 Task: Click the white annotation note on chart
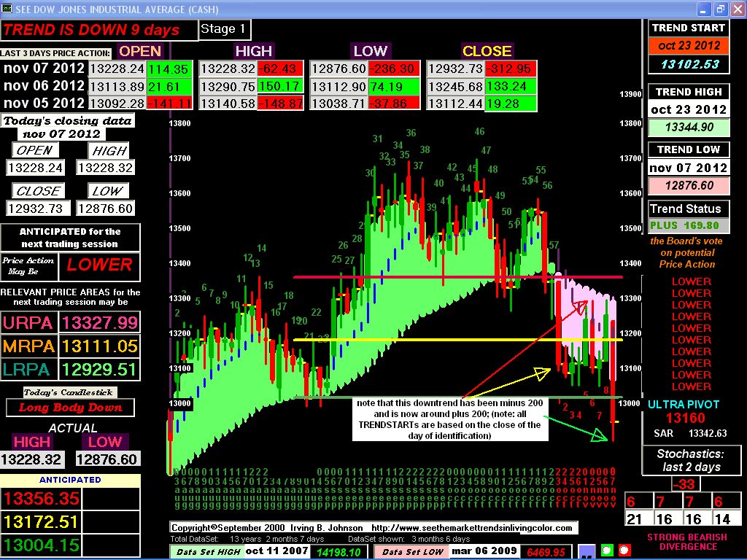coord(449,419)
